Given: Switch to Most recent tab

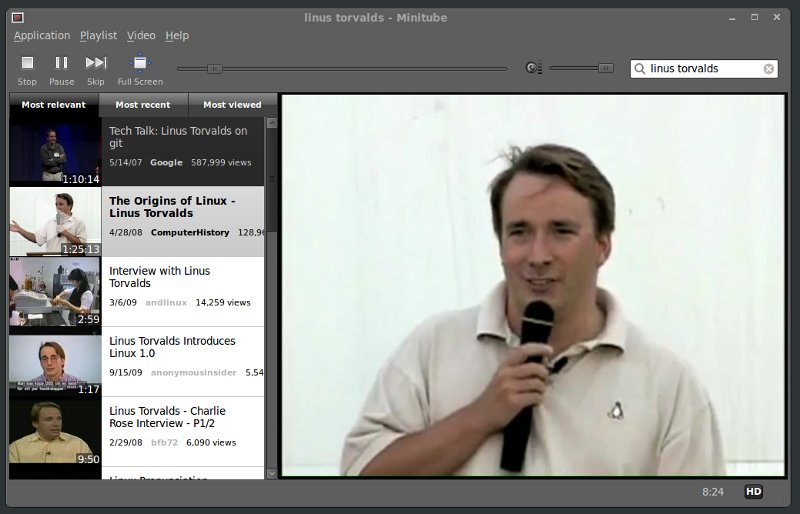Looking at the screenshot, I should tap(142, 105).
